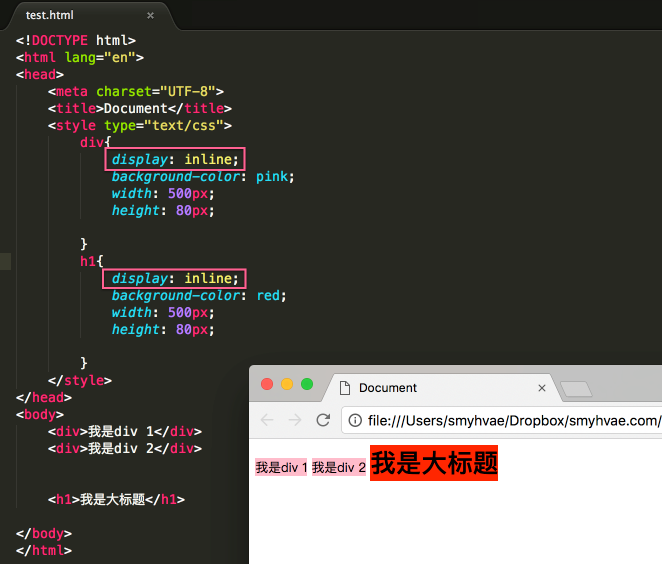662x564 pixels.
Task: Open a new browser tab
Action: (x=576, y=389)
